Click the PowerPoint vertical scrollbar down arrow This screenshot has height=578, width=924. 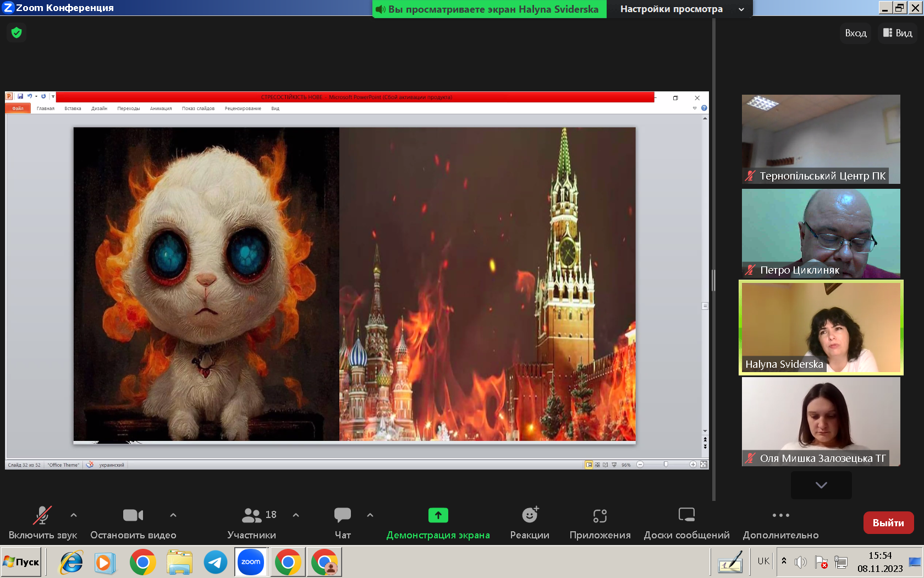coord(705,431)
